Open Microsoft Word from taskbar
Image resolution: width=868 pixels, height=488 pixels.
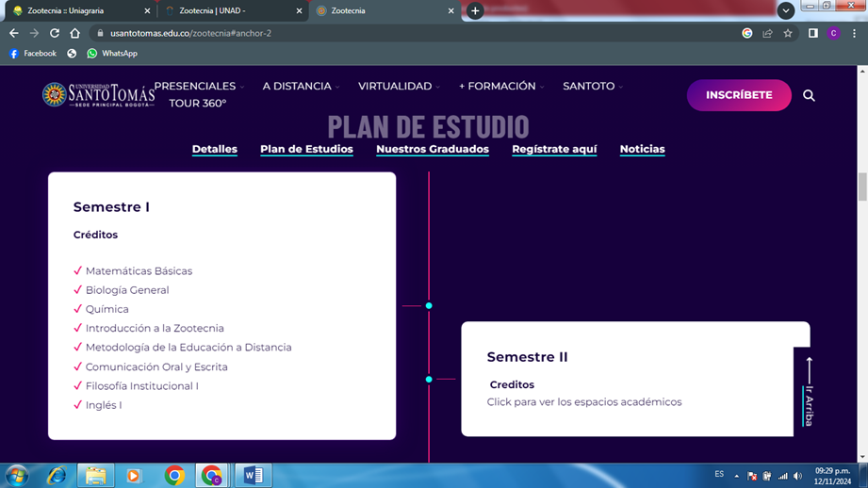[253, 475]
